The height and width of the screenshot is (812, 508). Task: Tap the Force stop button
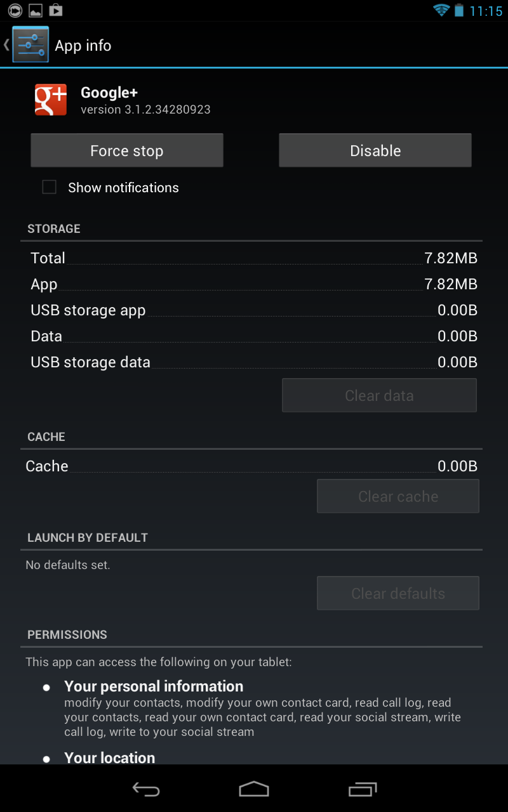[127, 150]
